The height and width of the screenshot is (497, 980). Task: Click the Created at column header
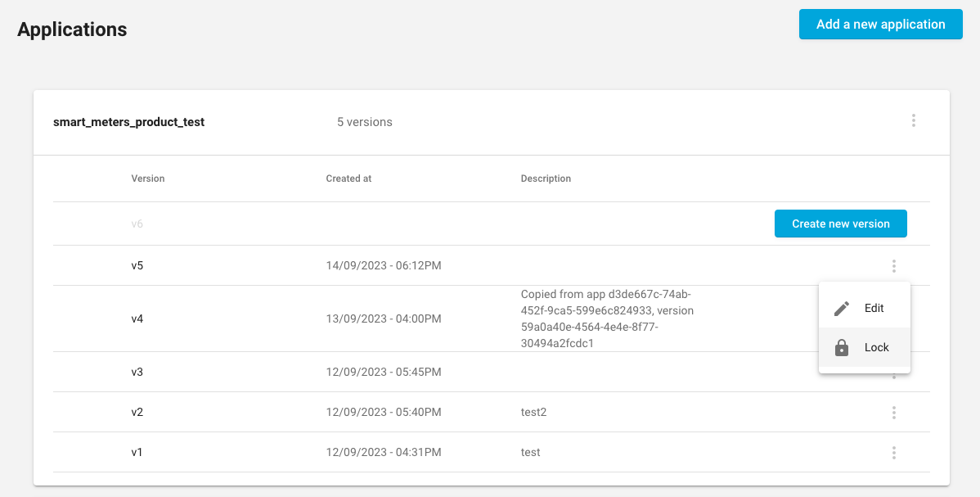pyautogui.click(x=348, y=178)
